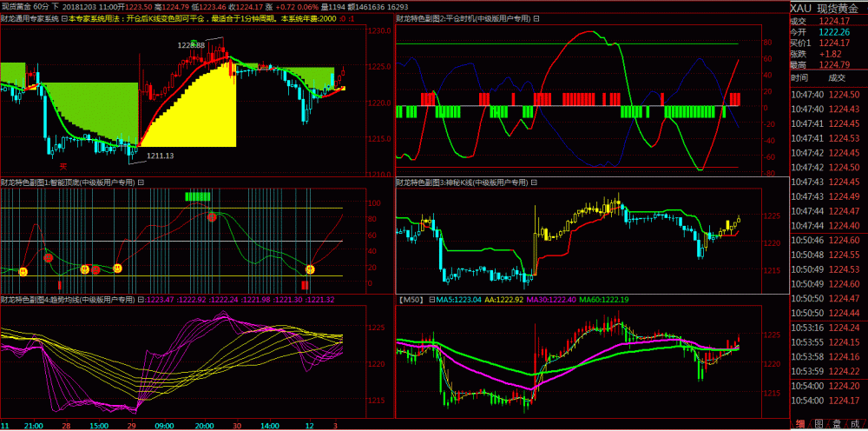The image size is (868, 431).
Task: Click the MA30:1222.40 value label
Action: [551, 300]
